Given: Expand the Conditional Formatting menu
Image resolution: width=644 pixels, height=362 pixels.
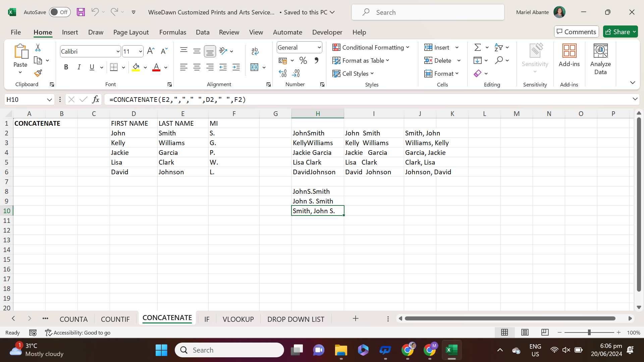Looking at the screenshot, I should pyautogui.click(x=371, y=48).
